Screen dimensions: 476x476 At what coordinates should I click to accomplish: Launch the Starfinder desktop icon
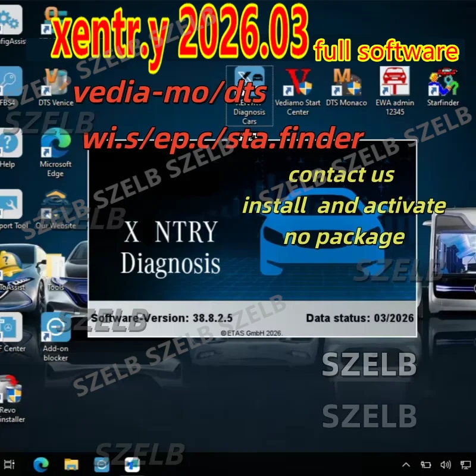click(x=443, y=87)
